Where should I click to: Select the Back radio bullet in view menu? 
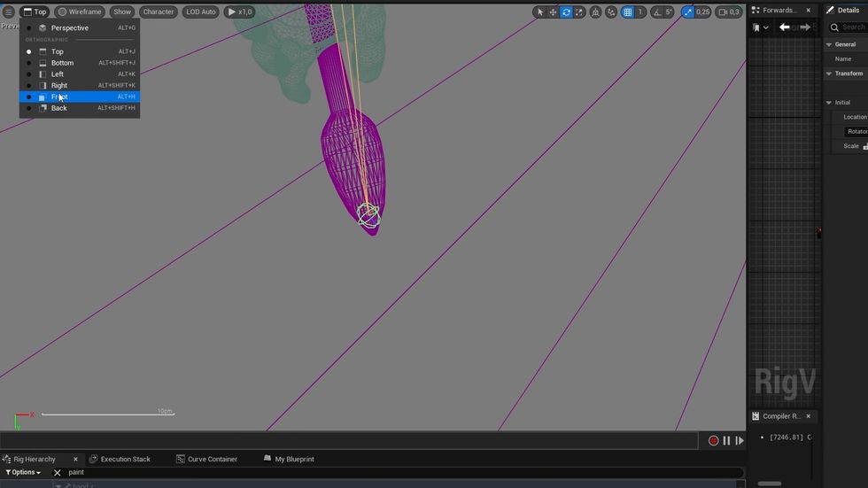click(28, 108)
